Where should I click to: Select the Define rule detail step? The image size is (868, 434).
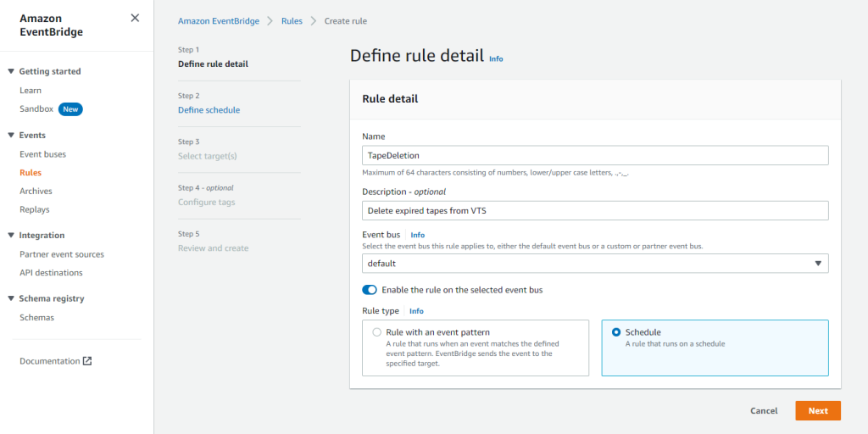(213, 64)
